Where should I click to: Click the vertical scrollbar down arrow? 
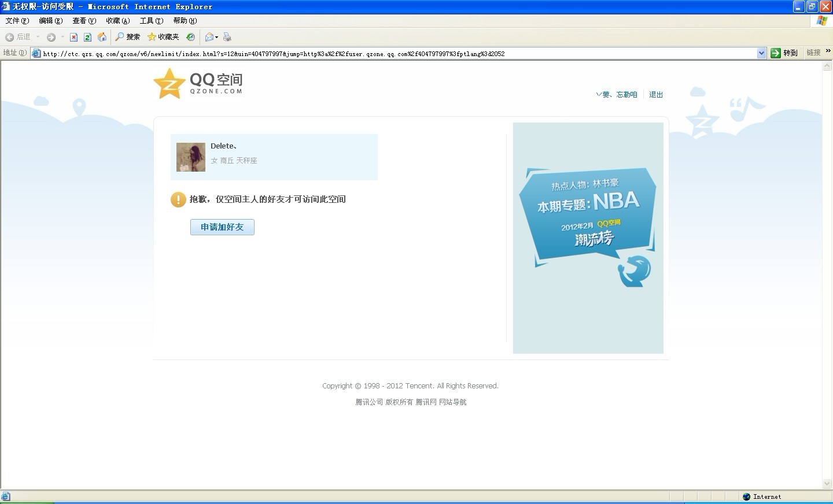click(827, 484)
